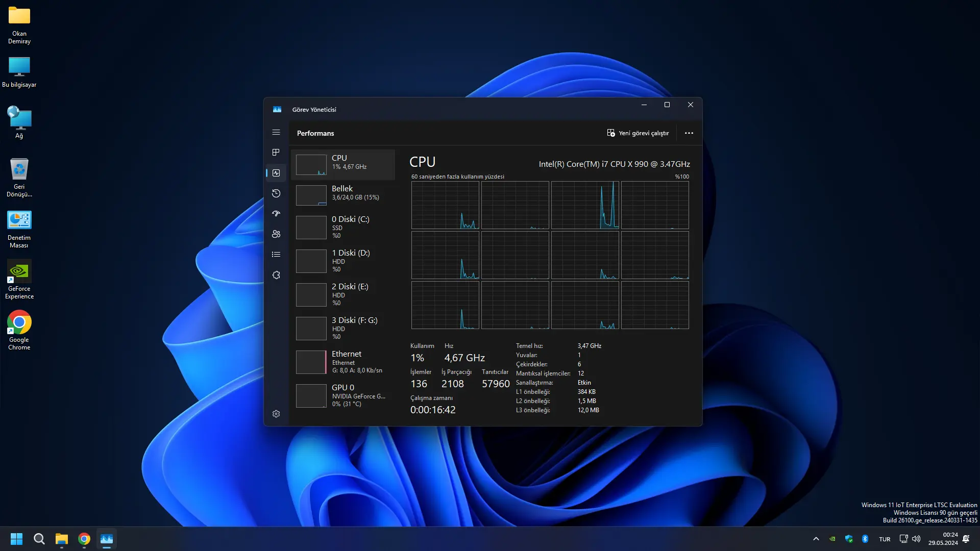The width and height of the screenshot is (980, 551).
Task: Open File Explorer from the taskbar
Action: click(x=62, y=539)
